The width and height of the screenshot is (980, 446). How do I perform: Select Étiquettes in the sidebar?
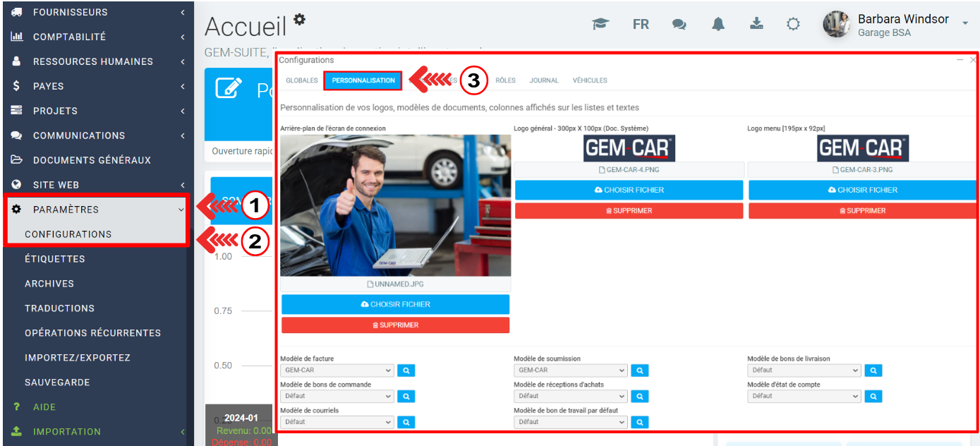coord(55,259)
